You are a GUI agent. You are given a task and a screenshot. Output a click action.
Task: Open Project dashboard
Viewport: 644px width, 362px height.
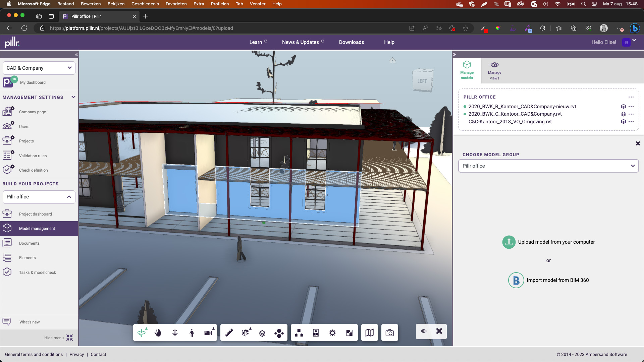click(36, 214)
